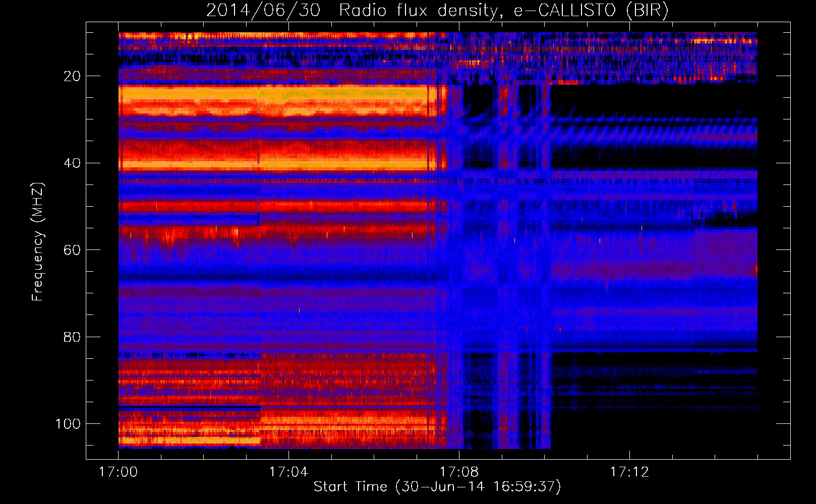Click the 60 frequency tick label
This screenshot has width=816, height=504.
[72, 250]
